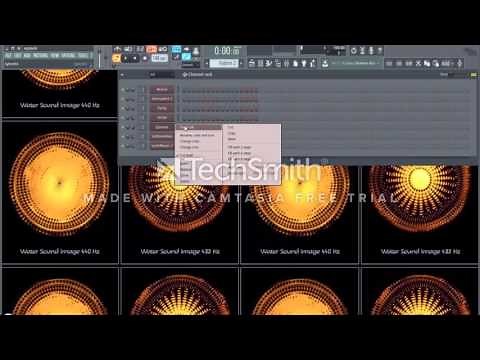Toggle wait for input before playing
Image resolution: width=480 pixels, height=360 pixels.
[128, 49]
